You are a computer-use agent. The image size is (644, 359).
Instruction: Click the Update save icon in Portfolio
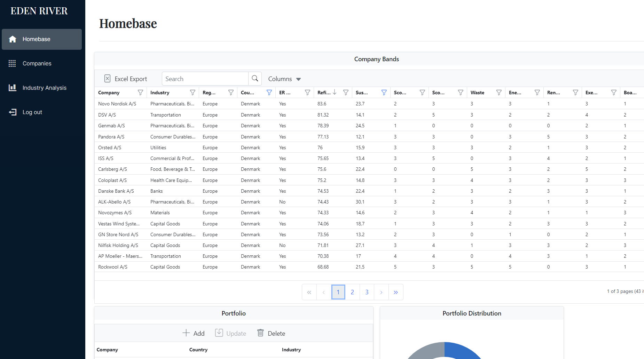tap(219, 333)
